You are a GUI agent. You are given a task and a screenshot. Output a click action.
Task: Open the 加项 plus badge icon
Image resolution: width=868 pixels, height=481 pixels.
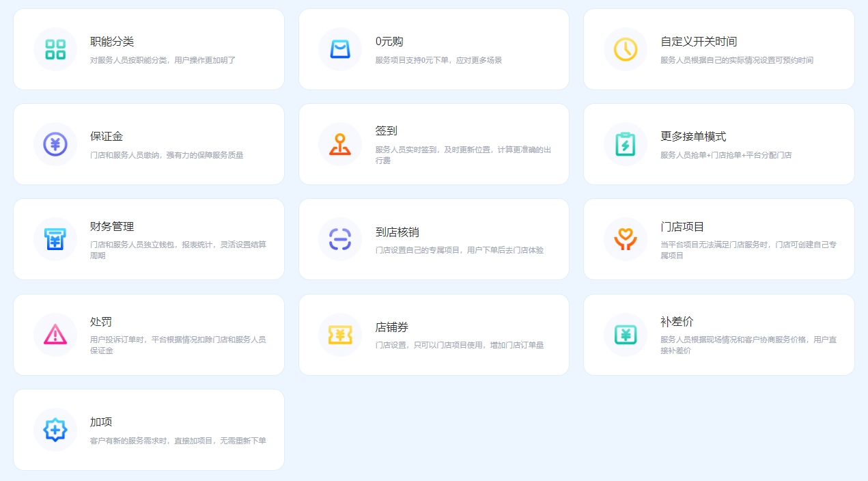click(55, 430)
